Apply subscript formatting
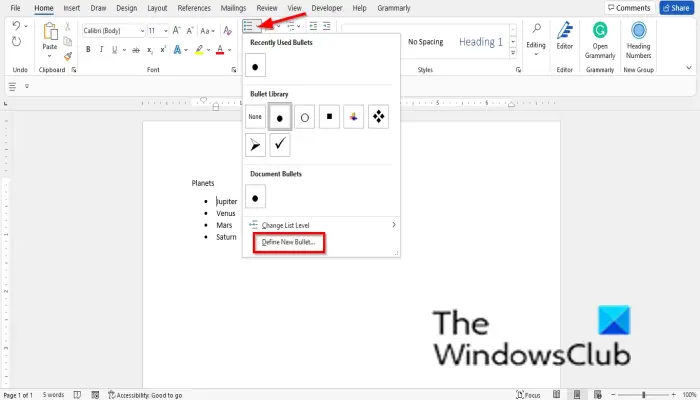The width and height of the screenshot is (700, 400). point(150,50)
